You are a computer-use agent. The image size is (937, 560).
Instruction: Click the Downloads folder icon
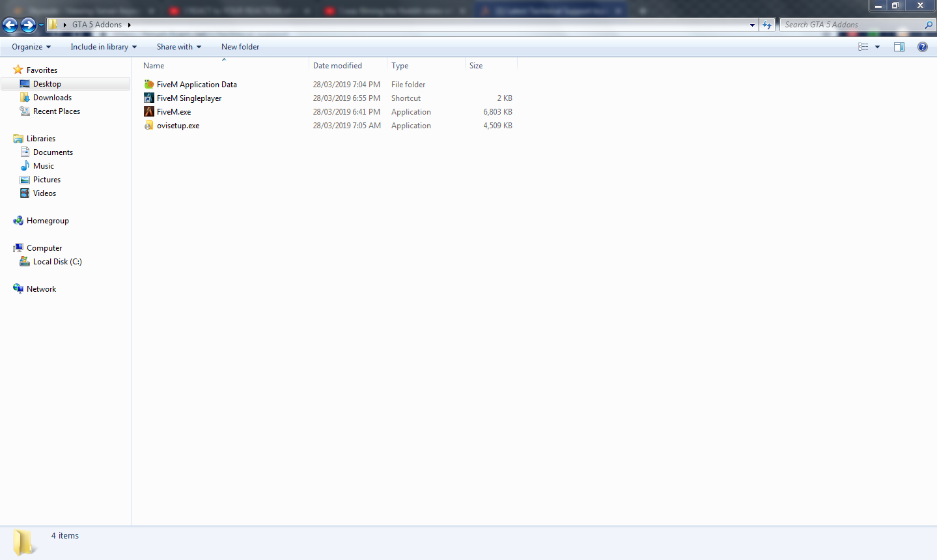point(25,98)
